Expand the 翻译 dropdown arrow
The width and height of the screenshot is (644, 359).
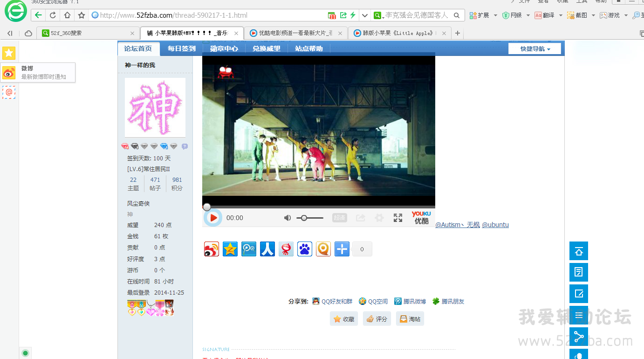pyautogui.click(x=561, y=15)
